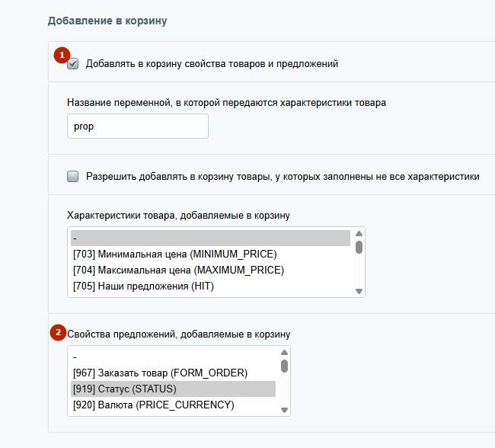
Task: Click the 'Добавление в корзину' section heading
Action: [x=107, y=21]
